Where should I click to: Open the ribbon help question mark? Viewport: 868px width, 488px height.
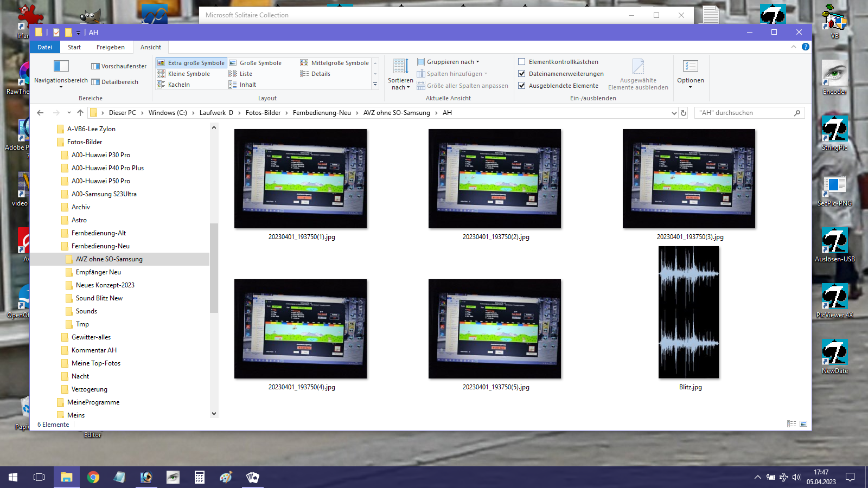tap(806, 47)
